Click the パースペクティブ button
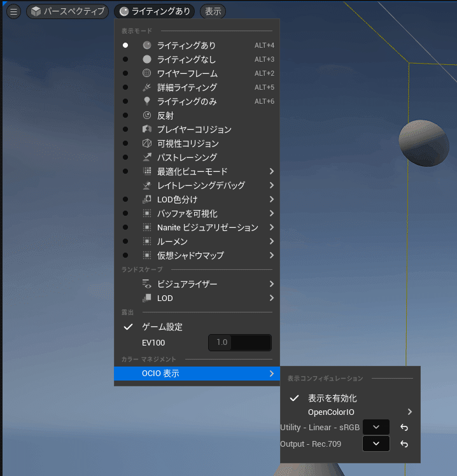 (67, 11)
